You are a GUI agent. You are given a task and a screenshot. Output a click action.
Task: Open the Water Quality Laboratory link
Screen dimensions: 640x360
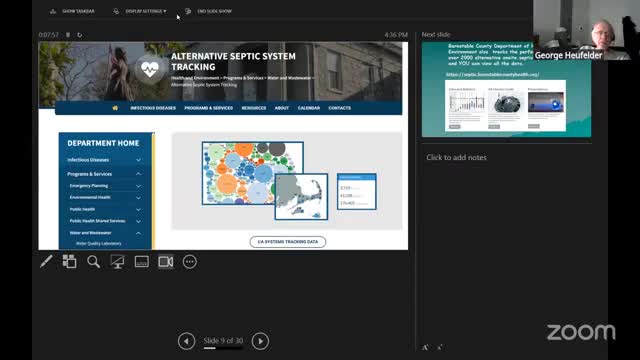99,244
